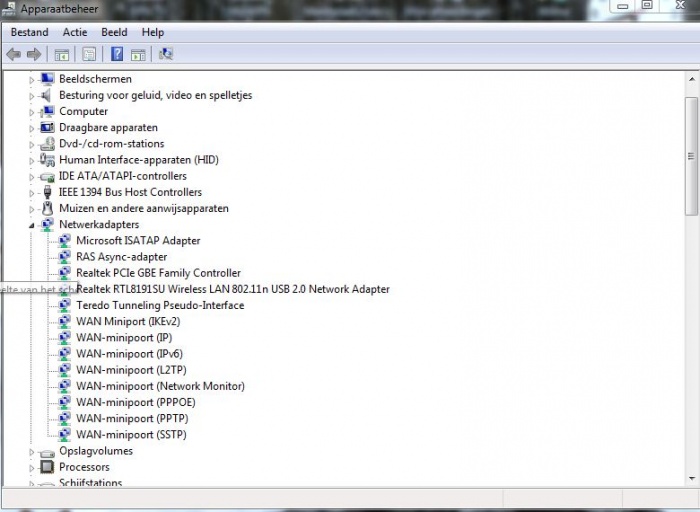Viewport: 700px width, 512px height.
Task: Click the Dvd-/cd-rom-stations drive icon
Action: 47,144
